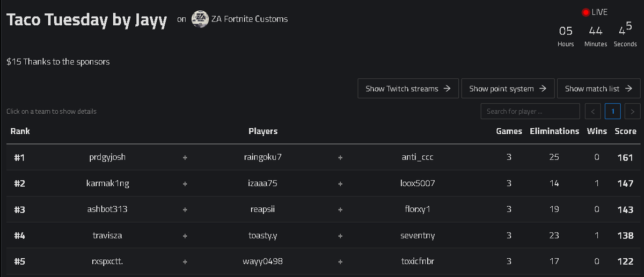
Task: Select page 1 in the pagination
Action: click(612, 112)
